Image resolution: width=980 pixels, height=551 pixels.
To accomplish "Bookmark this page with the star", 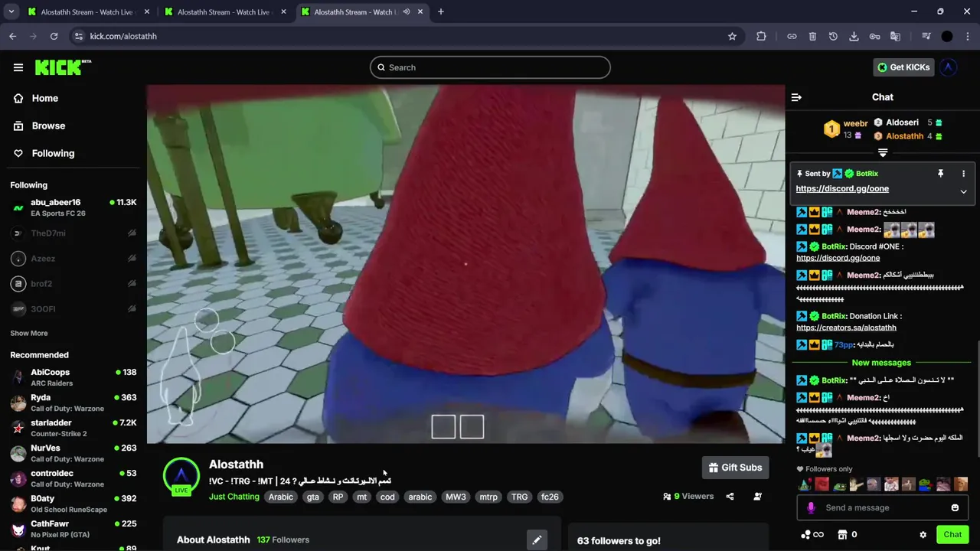I will pos(732,36).
